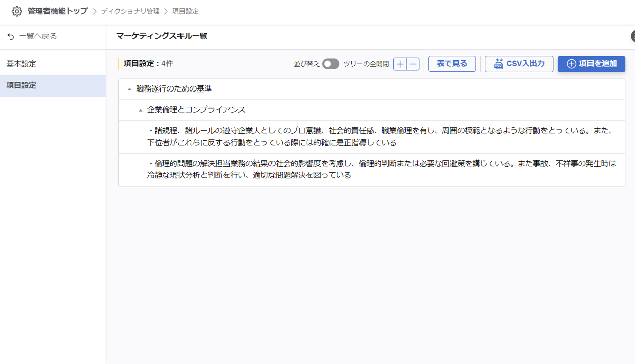The image size is (635, 364).
Task: Open the 諸規程、諸ルールの遵守 item row
Action: tap(379, 136)
